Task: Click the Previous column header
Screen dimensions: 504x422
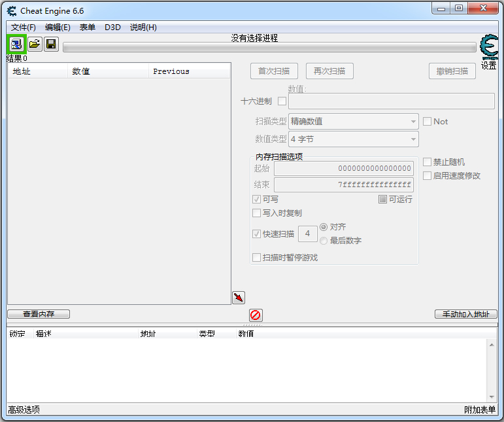Action: [190, 71]
